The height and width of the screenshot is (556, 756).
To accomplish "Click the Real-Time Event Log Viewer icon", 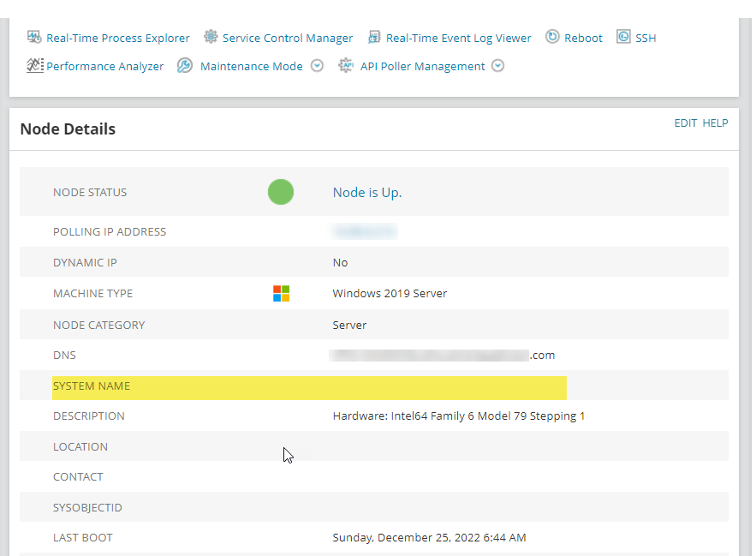I will tap(374, 37).
